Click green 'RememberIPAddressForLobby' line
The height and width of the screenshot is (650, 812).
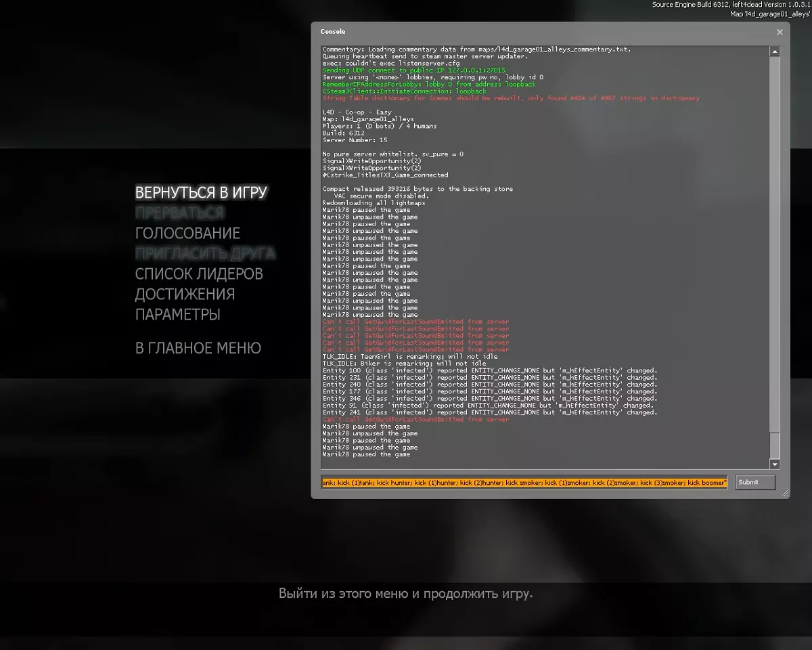coord(429,84)
